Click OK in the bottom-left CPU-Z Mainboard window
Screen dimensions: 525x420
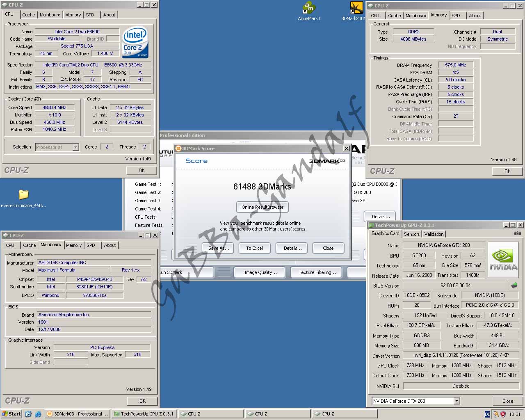click(x=142, y=401)
